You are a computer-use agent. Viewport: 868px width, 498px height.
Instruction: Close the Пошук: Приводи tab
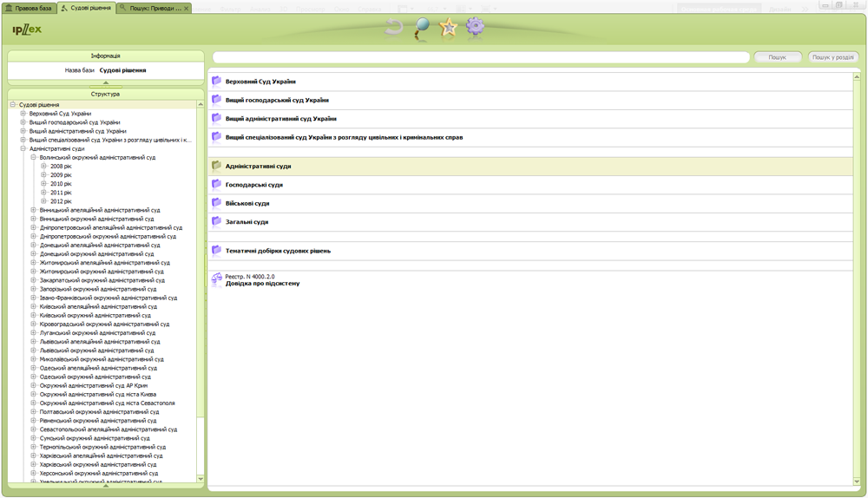pyautogui.click(x=187, y=9)
